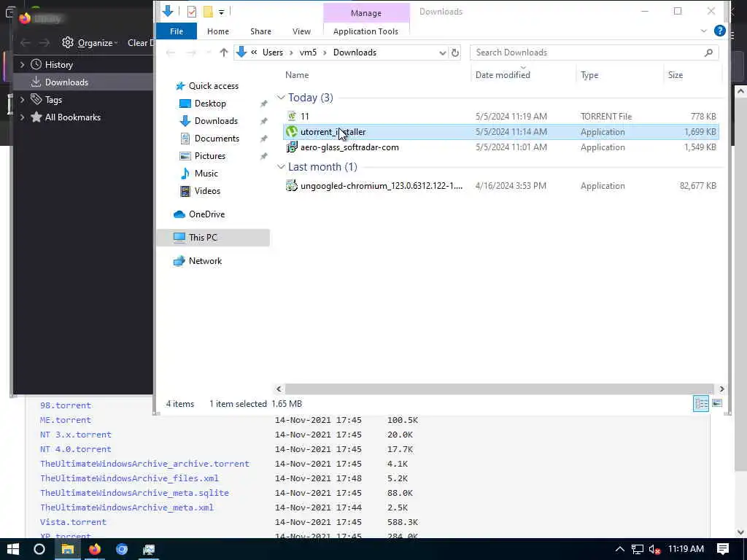The height and width of the screenshot is (560, 747).
Task: Click the horizontal scrollbar right arrow
Action: tap(721, 389)
